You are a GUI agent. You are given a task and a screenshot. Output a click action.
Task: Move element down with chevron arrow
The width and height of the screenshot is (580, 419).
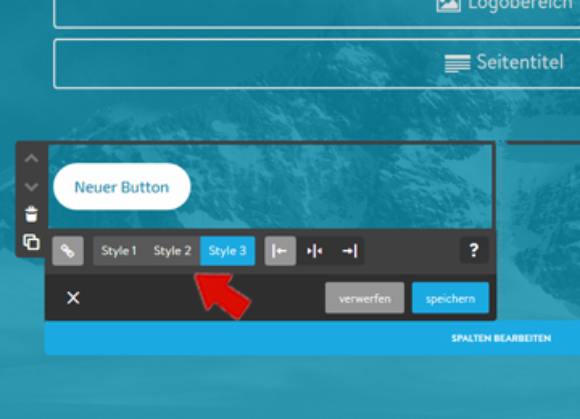(x=31, y=187)
